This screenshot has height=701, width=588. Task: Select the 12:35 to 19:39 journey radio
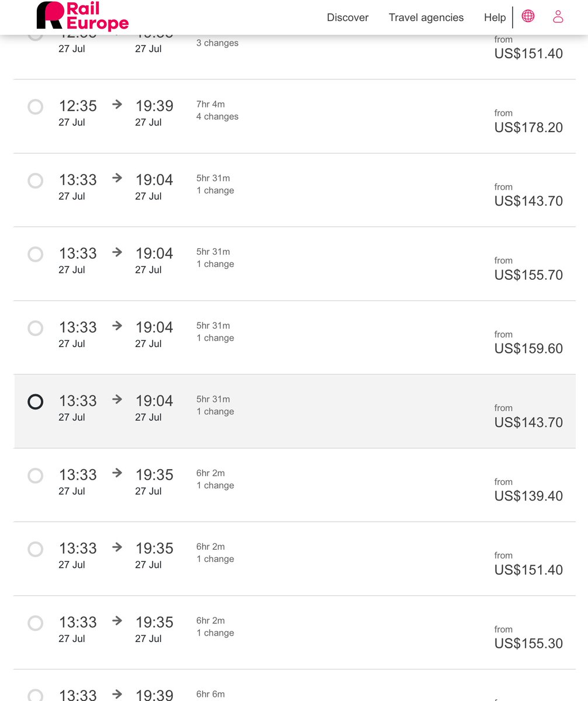[36, 107]
